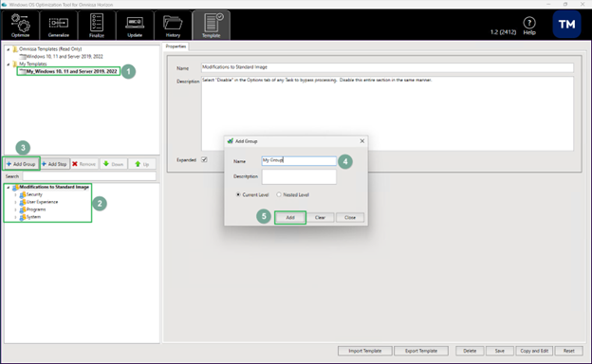Click the My Templates folder icon
The image size is (592, 364).
(15, 64)
